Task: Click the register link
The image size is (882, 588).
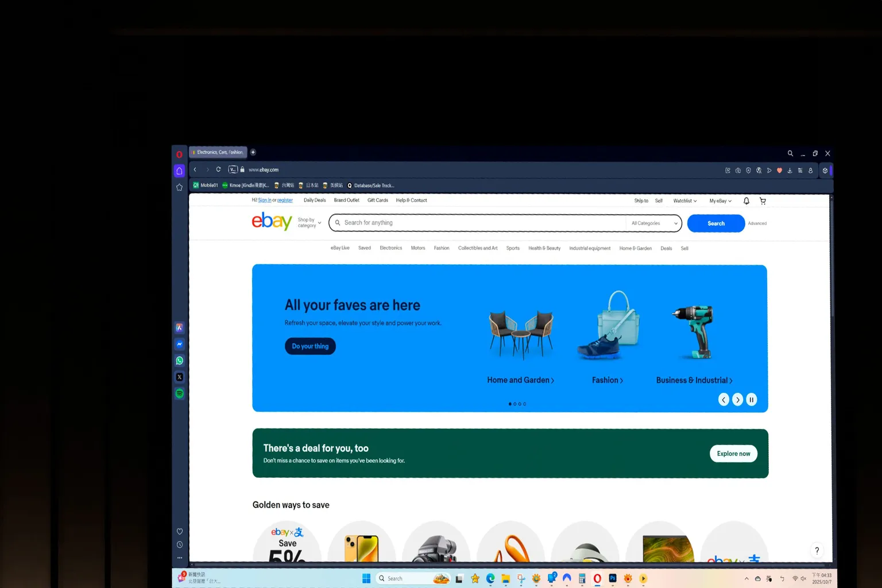Action: click(285, 200)
